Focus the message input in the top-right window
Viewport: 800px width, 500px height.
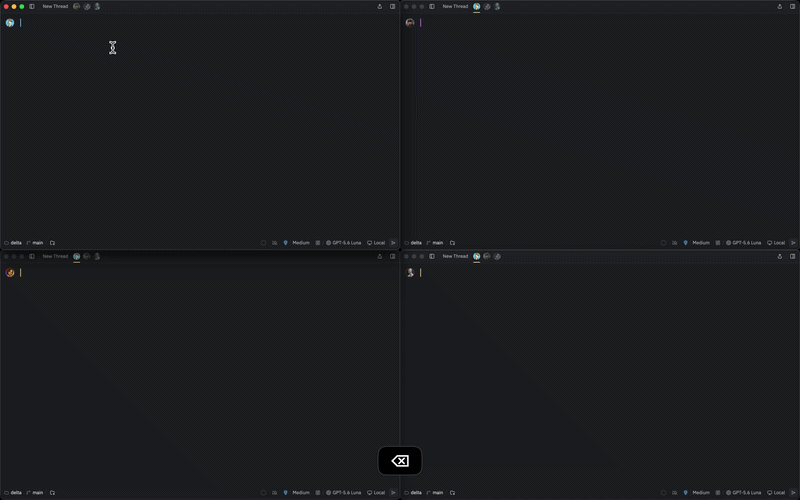point(605,22)
